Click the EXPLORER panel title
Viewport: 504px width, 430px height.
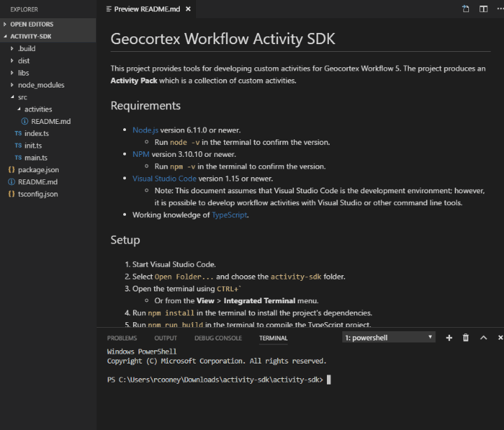coord(24,9)
